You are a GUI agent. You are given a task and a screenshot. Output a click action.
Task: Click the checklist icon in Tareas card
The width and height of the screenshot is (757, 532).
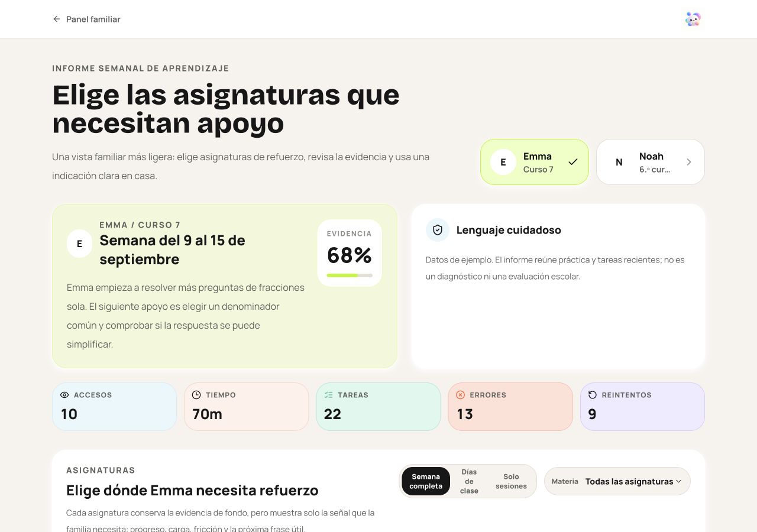[x=329, y=395]
